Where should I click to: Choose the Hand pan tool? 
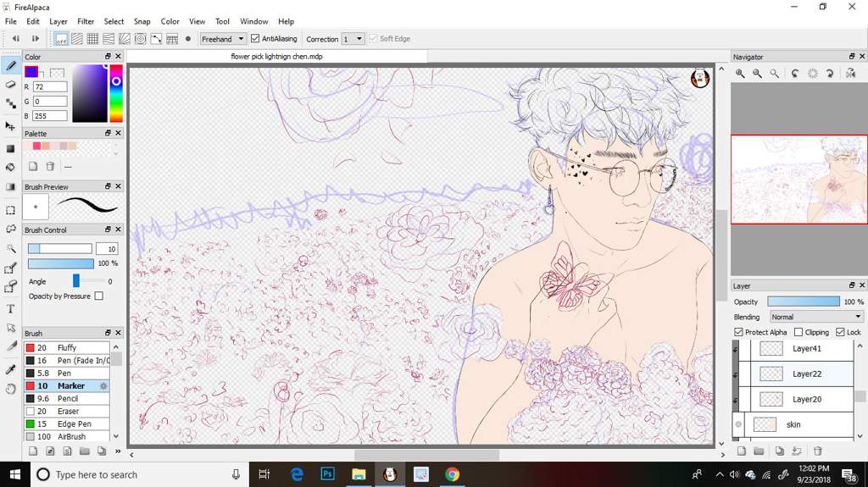[x=10, y=389]
